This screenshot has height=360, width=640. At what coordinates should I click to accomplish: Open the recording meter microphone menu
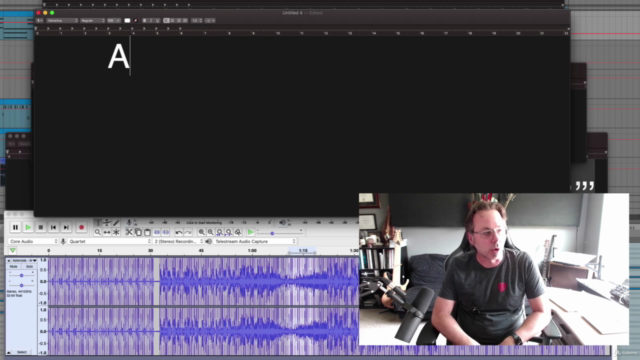click(129, 222)
